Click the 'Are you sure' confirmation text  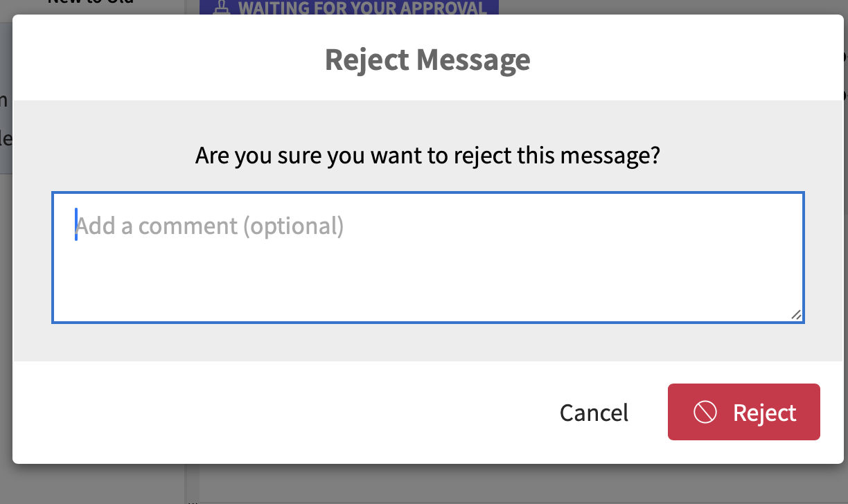click(427, 155)
